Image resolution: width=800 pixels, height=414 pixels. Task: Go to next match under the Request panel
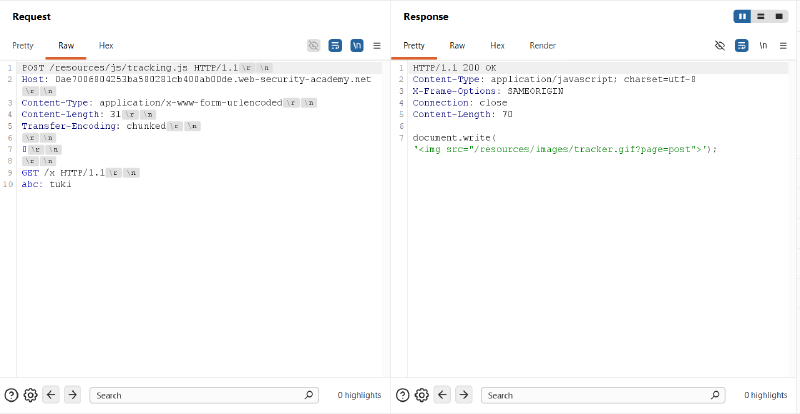[x=72, y=395]
